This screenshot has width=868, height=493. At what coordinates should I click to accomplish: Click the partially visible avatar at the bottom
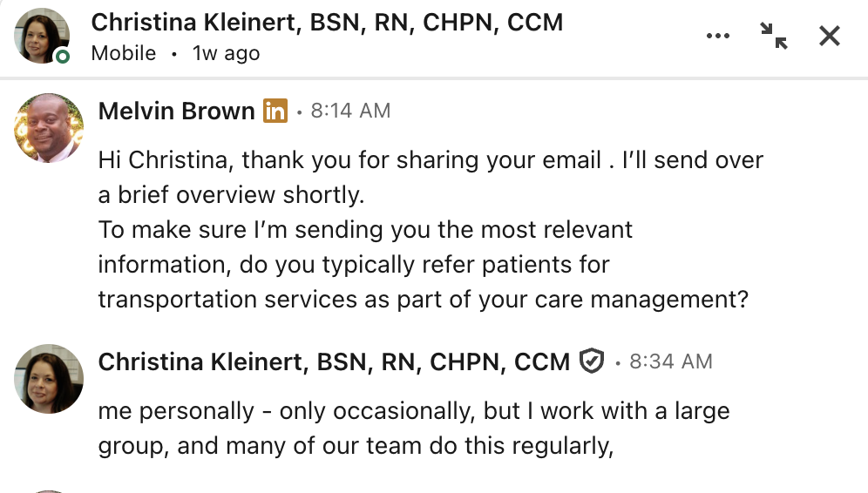(49, 490)
